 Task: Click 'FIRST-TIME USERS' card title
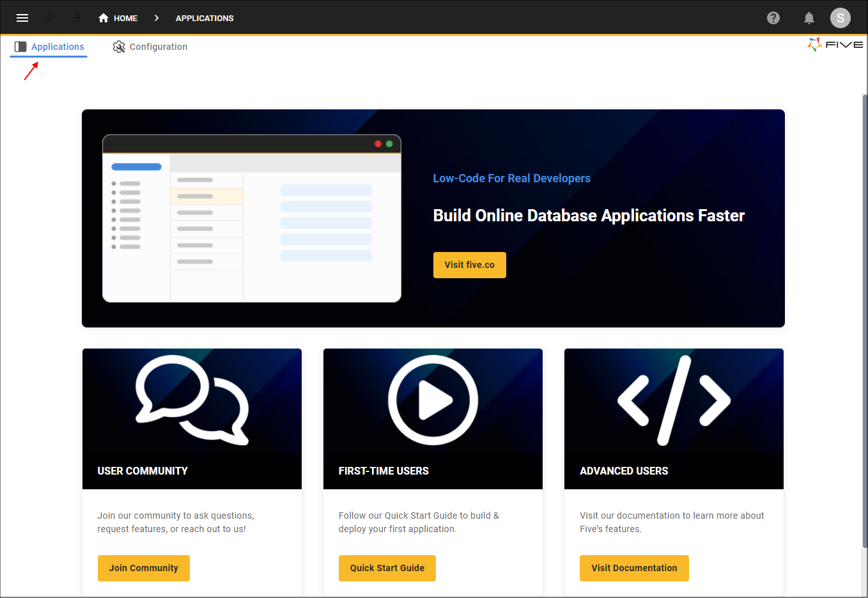384,471
